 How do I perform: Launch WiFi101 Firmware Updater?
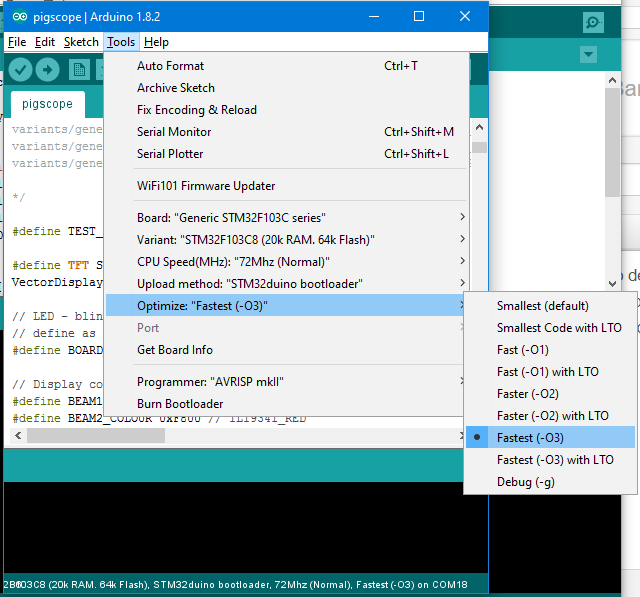coord(286,186)
